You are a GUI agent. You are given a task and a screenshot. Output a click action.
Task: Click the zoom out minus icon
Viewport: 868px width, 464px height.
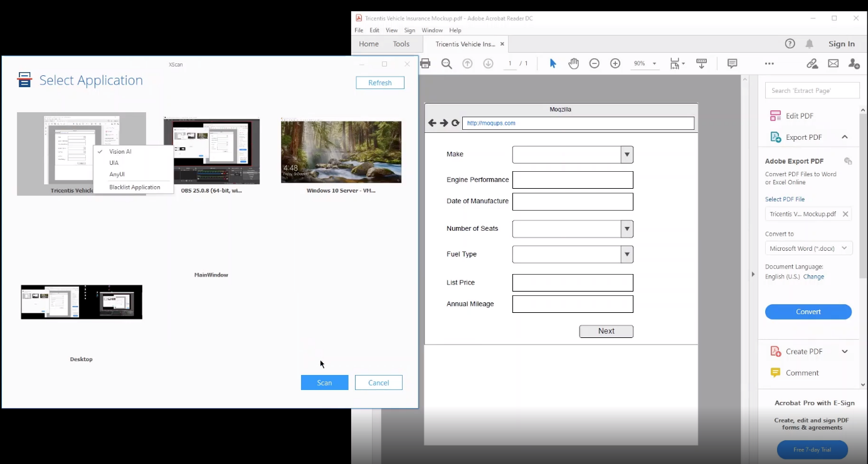point(595,63)
